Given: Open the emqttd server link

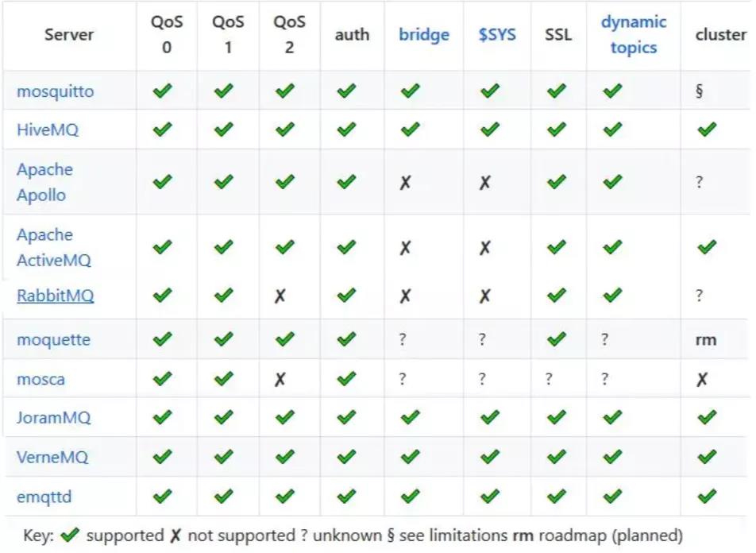Looking at the screenshot, I should (44, 497).
